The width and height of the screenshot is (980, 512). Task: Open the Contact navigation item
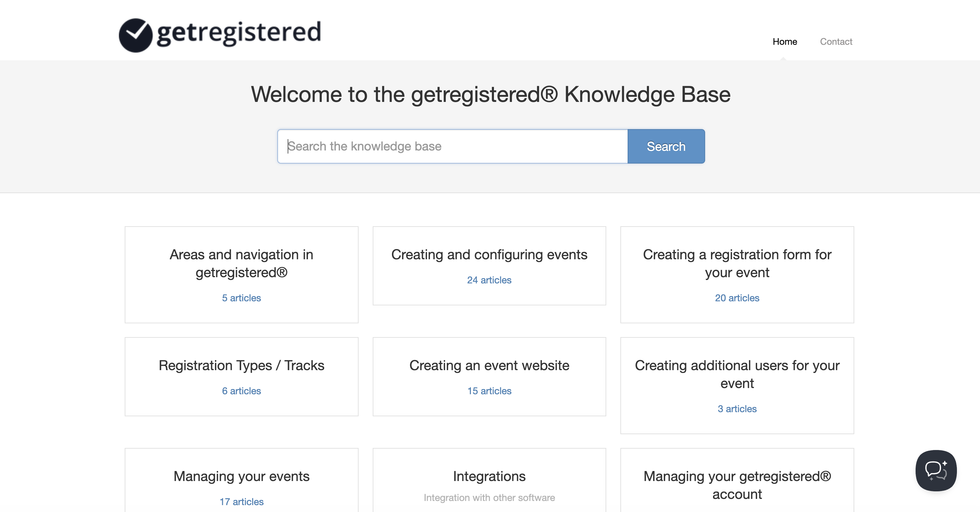836,41
